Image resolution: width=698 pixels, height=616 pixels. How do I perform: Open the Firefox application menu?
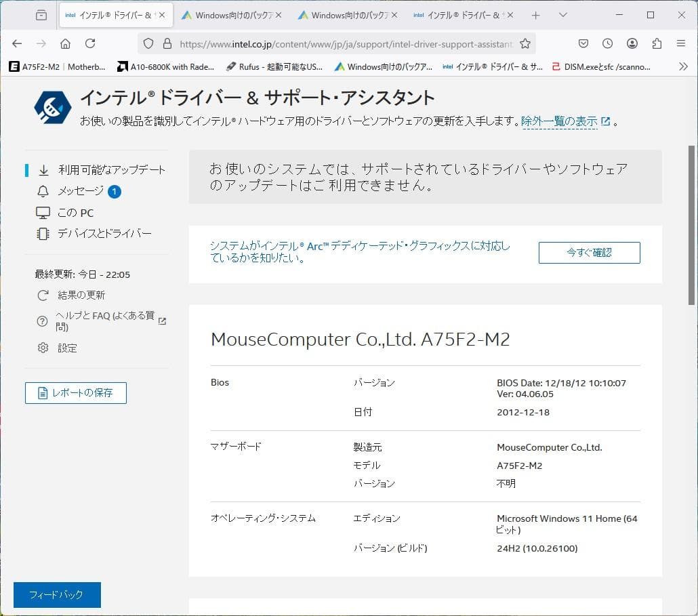pos(681,43)
